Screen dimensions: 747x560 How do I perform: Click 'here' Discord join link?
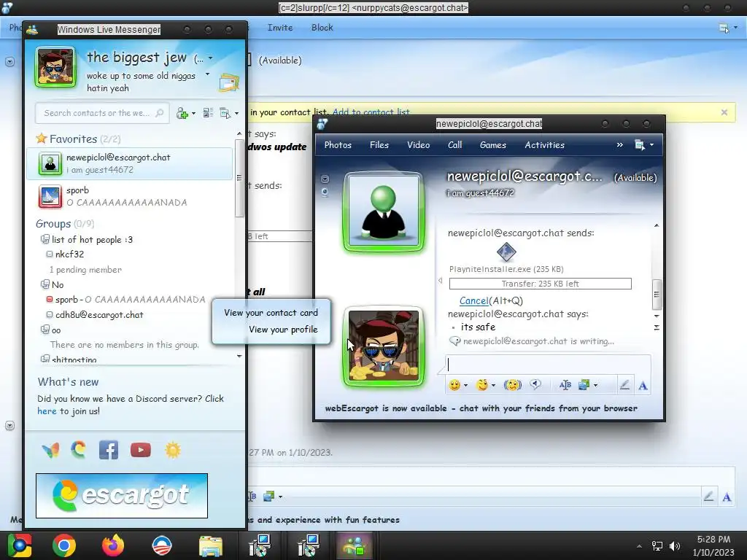point(47,411)
